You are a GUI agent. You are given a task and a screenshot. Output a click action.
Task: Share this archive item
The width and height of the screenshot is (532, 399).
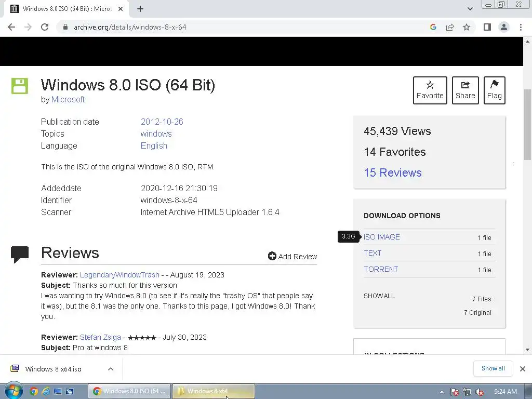pyautogui.click(x=465, y=90)
